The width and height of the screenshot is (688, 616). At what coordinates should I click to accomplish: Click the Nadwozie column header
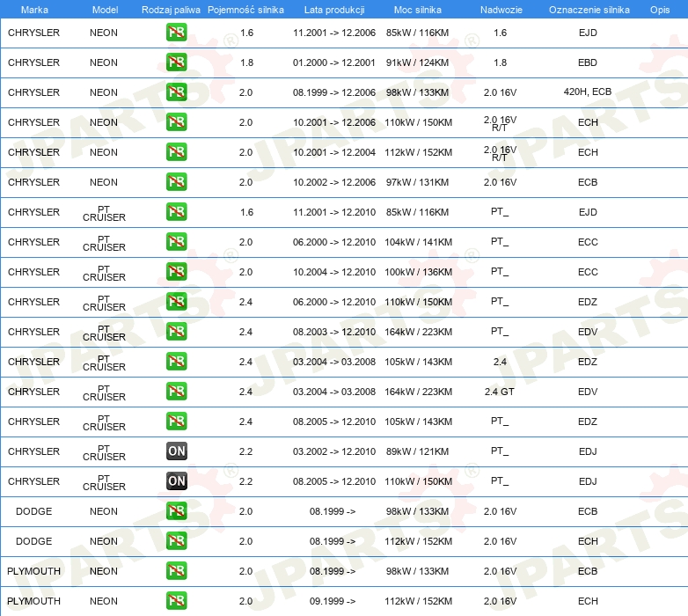click(501, 10)
